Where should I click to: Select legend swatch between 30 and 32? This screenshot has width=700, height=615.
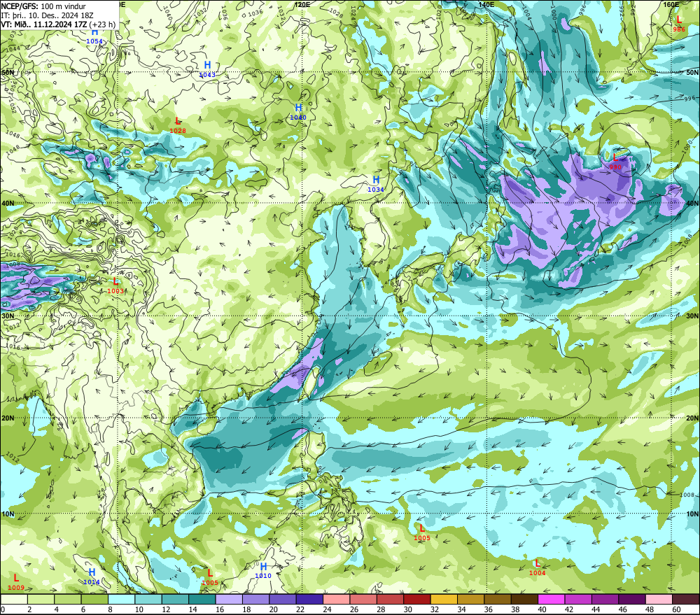[417, 600]
